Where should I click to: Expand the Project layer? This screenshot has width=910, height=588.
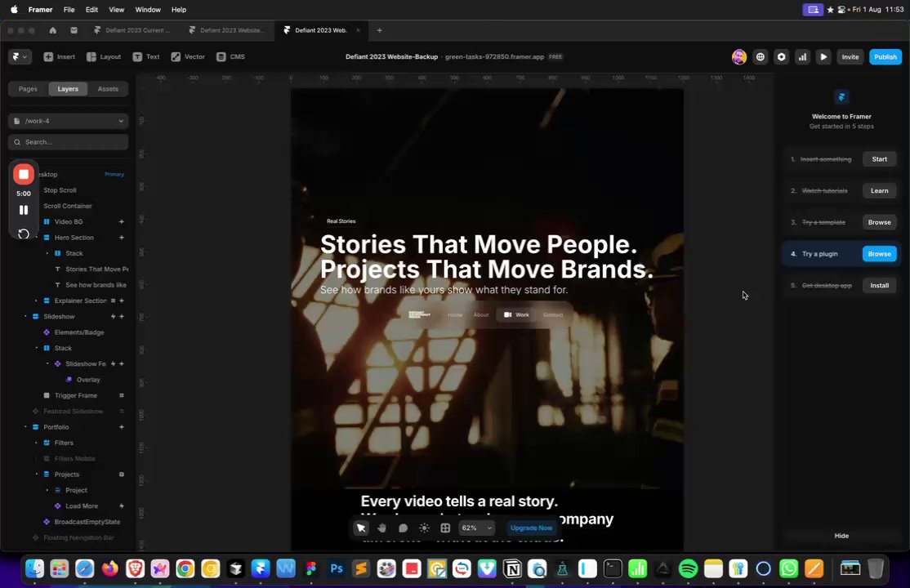point(47,490)
